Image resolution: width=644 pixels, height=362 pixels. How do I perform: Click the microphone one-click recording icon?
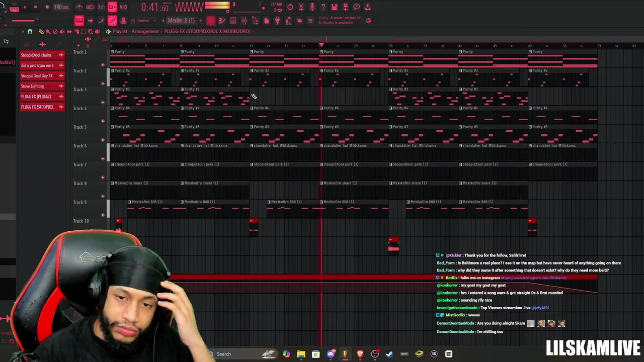pos(312,7)
